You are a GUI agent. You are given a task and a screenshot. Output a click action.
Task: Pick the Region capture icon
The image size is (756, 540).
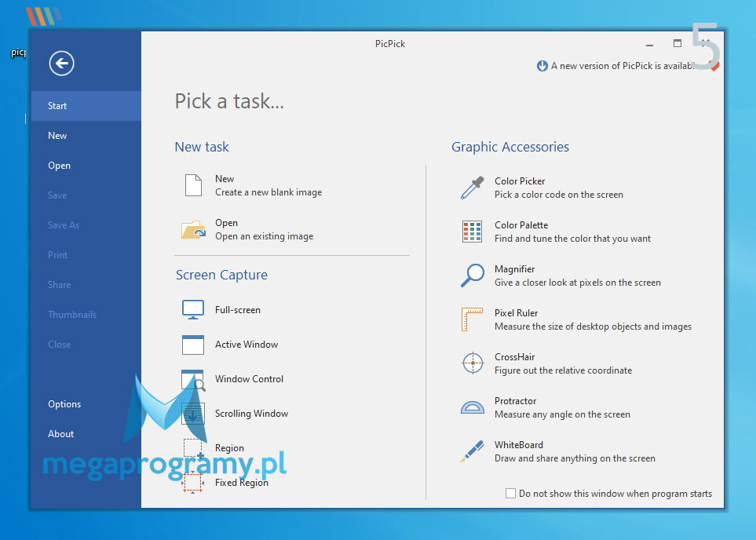click(x=193, y=448)
